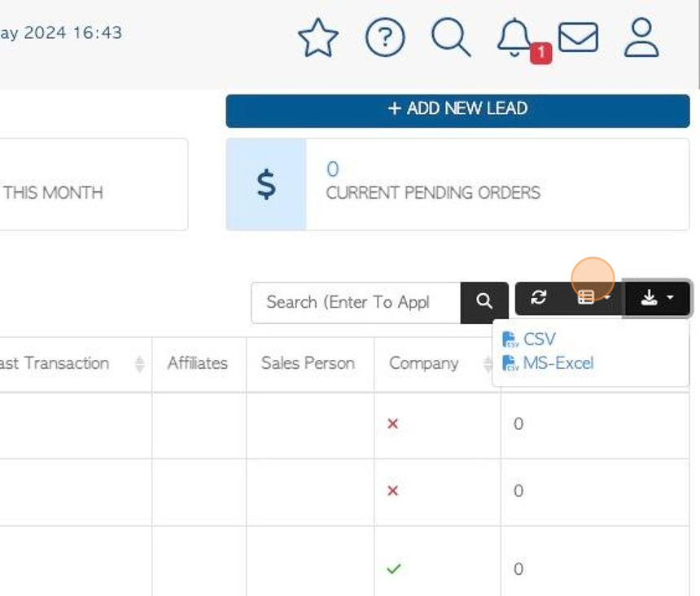The image size is (700, 596).
Task: Open the user profile icon
Action: tap(641, 37)
